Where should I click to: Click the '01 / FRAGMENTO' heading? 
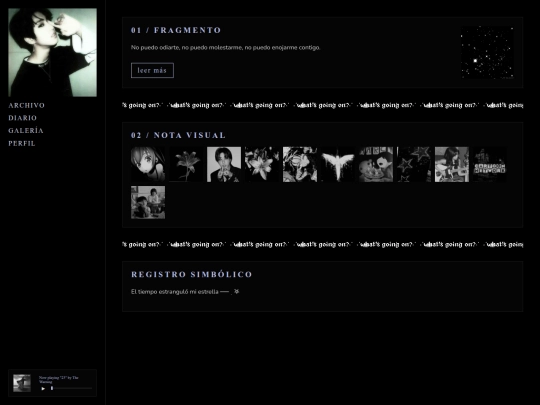[x=176, y=30]
